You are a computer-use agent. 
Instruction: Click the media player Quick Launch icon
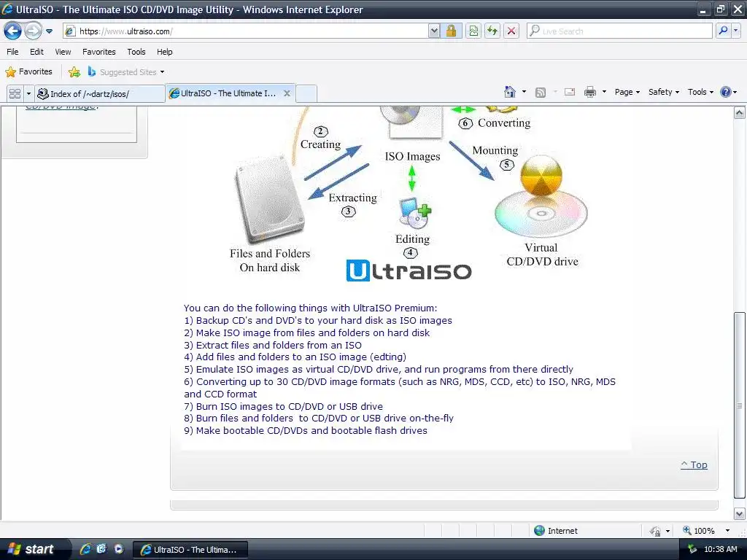pos(119,549)
